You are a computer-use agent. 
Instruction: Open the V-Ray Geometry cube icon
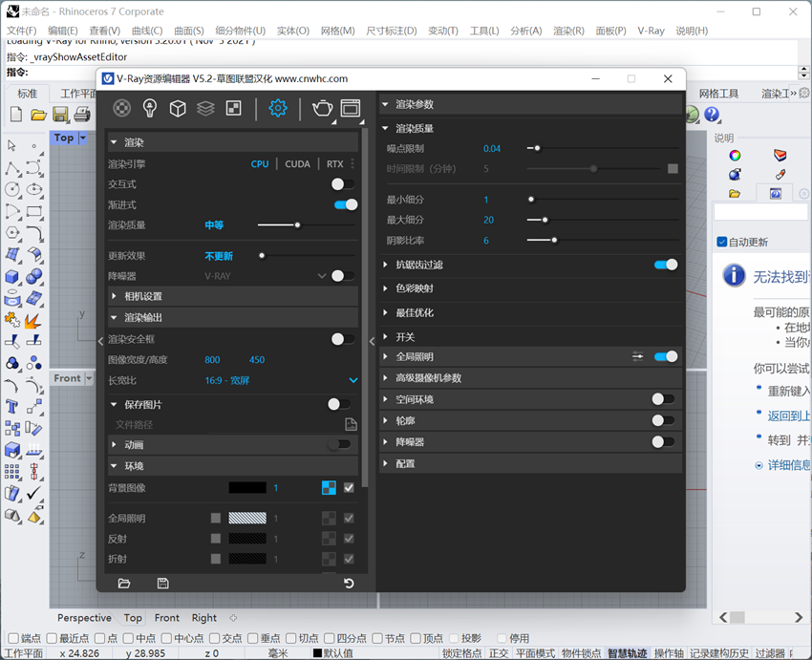[178, 108]
